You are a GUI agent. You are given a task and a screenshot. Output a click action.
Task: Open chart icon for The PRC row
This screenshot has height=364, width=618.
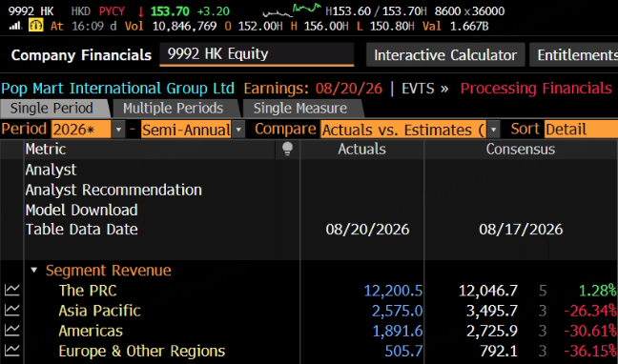(x=11, y=291)
